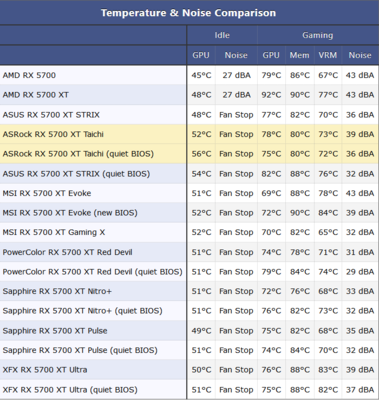
Task: Select 'MSI RX 5700 XT Evoke (new BIOS)' label
Action: (70, 213)
